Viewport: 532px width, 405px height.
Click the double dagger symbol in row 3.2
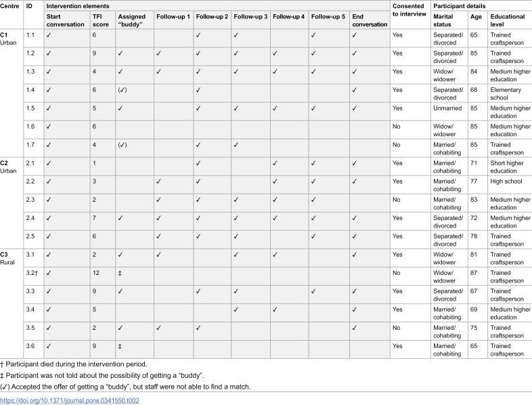point(120,273)
